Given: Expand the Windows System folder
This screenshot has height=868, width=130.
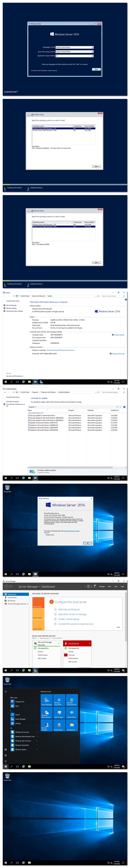Looking at the screenshot, I should pyautogui.click(x=24, y=749).
